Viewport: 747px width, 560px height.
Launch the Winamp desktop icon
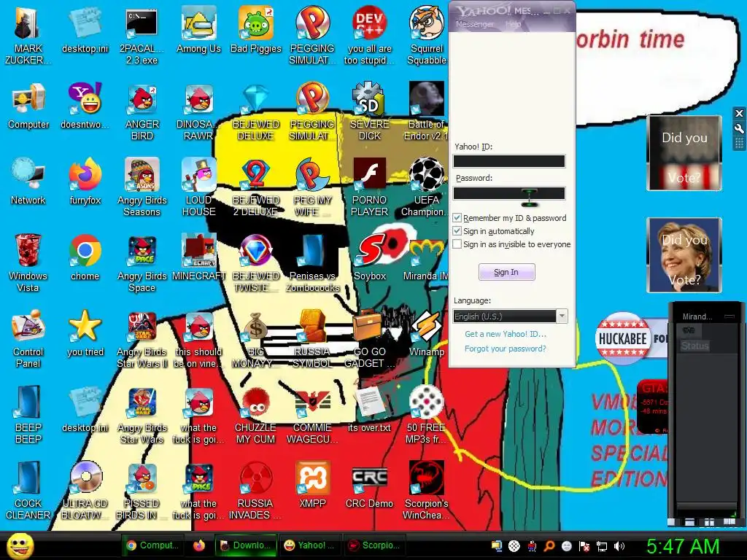(x=426, y=332)
